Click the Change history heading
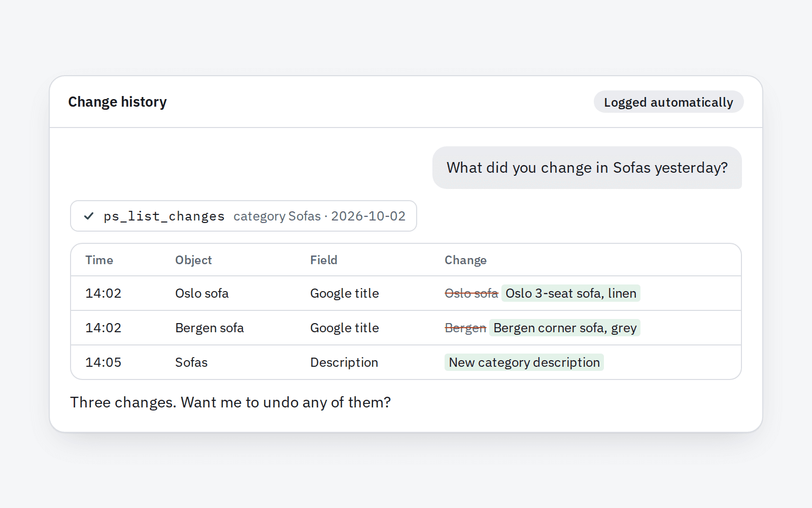Screen dimensions: 812x508 (x=117, y=102)
